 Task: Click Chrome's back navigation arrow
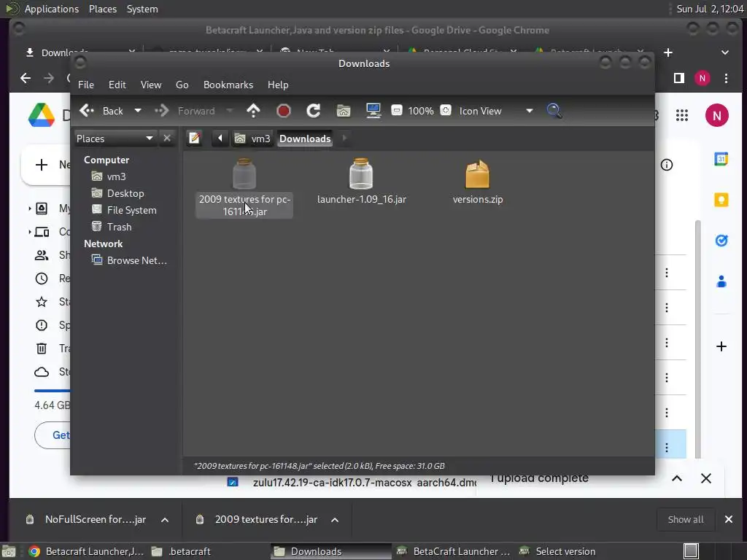pos(26,78)
